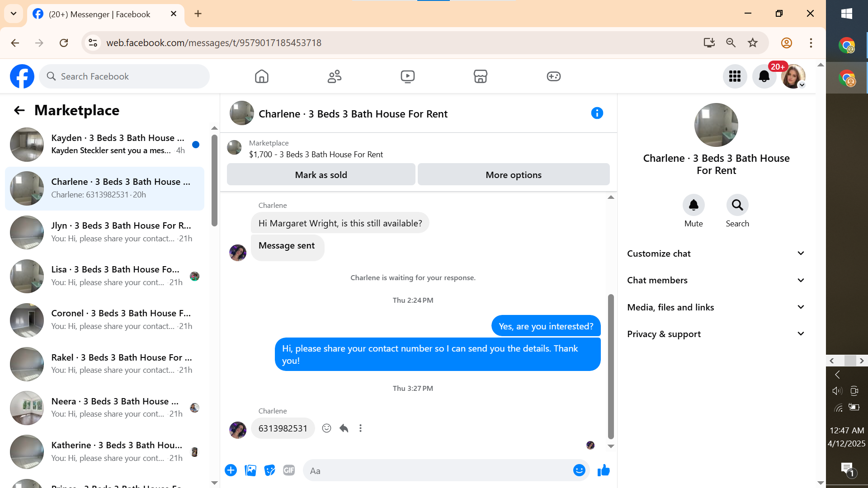868x488 pixels.
Task: Click the address bar URL
Action: (214, 42)
